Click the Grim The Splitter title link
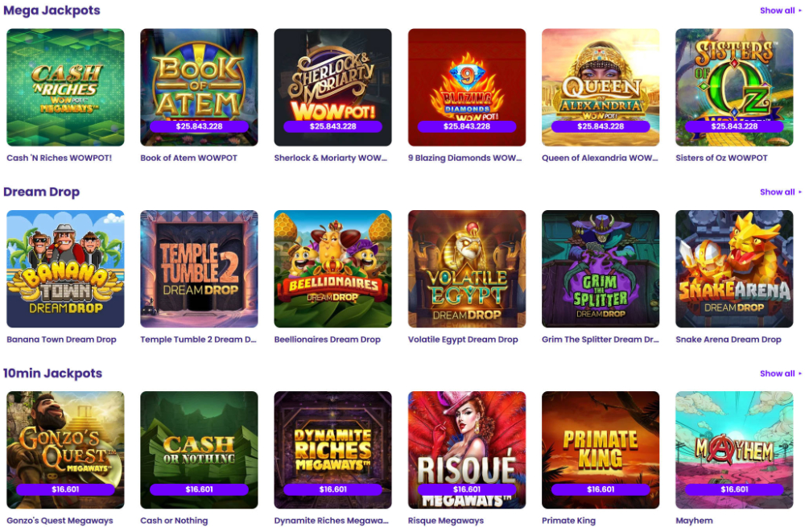 tap(601, 340)
